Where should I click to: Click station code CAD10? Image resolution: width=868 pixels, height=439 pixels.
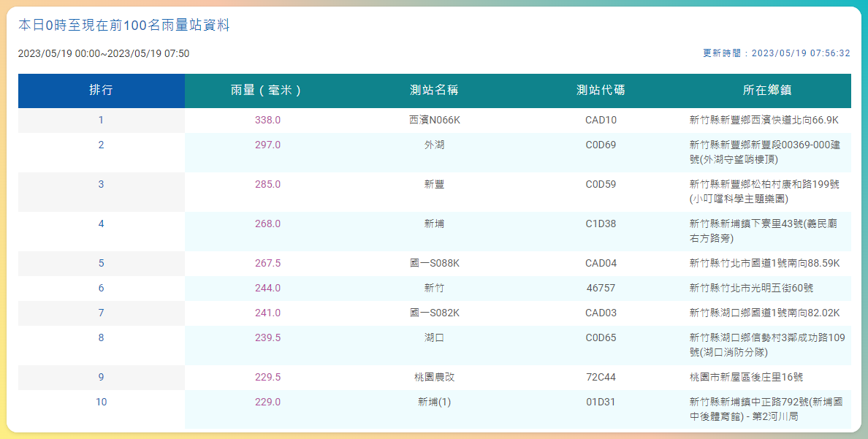pos(601,120)
